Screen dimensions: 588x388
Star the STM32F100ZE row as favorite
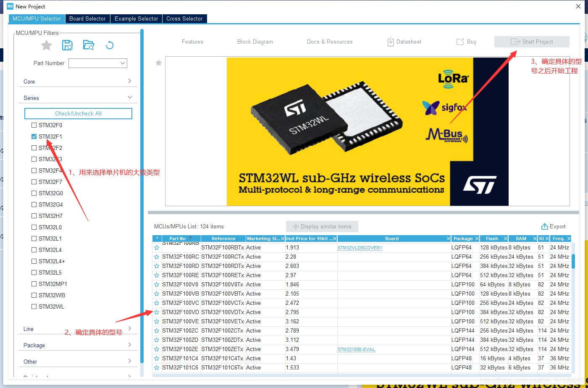coord(157,349)
